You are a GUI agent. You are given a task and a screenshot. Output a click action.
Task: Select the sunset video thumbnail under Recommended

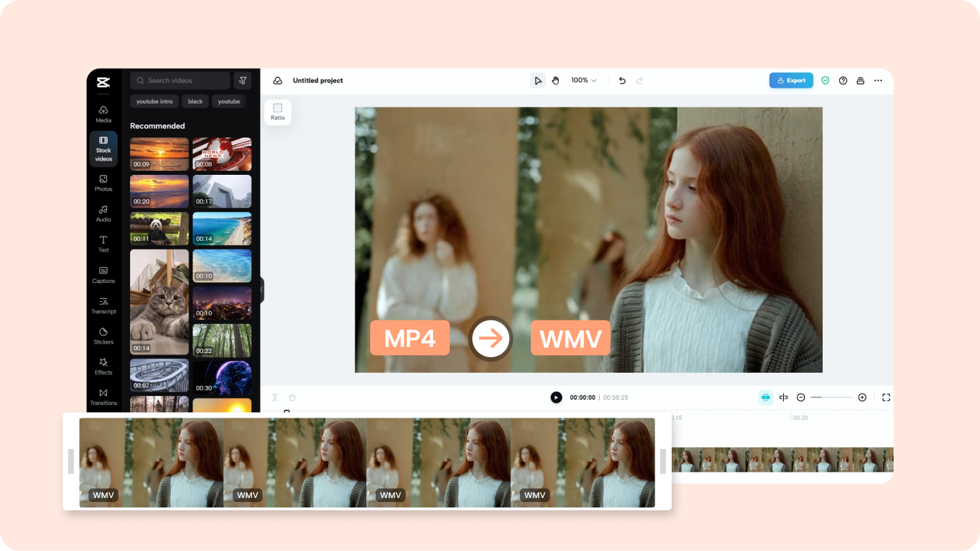point(159,154)
